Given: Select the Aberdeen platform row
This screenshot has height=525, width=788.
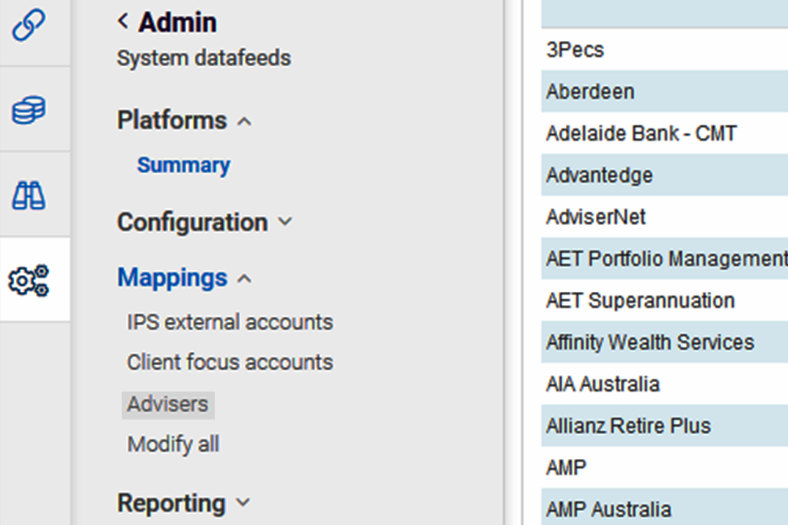Looking at the screenshot, I should point(664,91).
